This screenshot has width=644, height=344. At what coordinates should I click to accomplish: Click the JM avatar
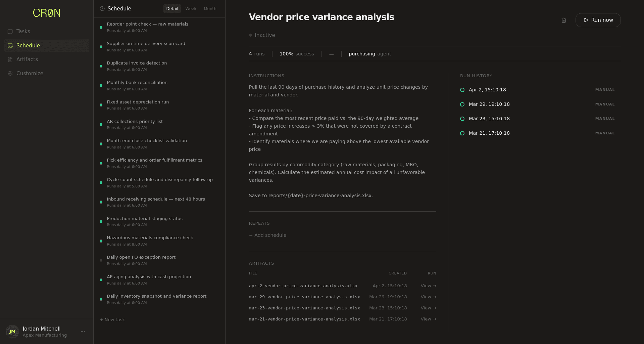12,332
